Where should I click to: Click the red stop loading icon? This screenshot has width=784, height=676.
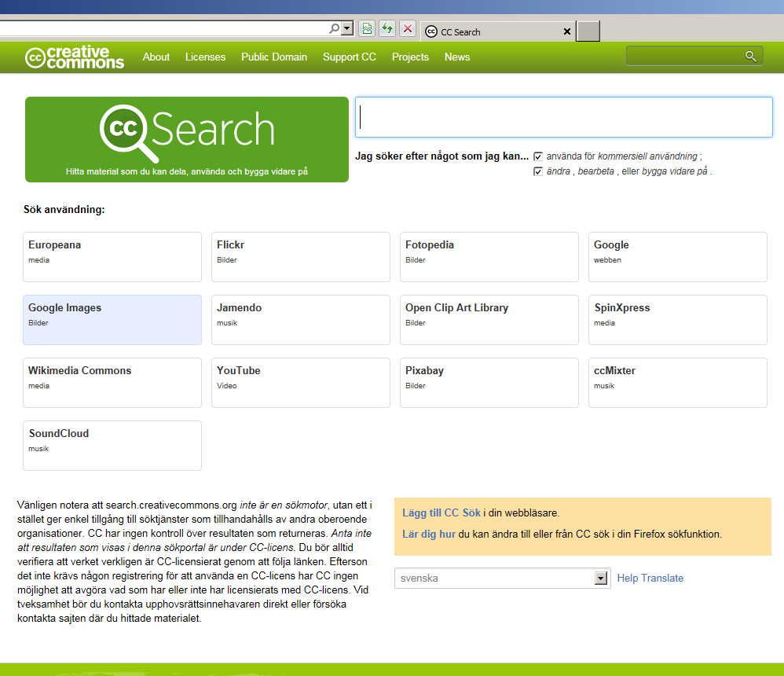408,28
